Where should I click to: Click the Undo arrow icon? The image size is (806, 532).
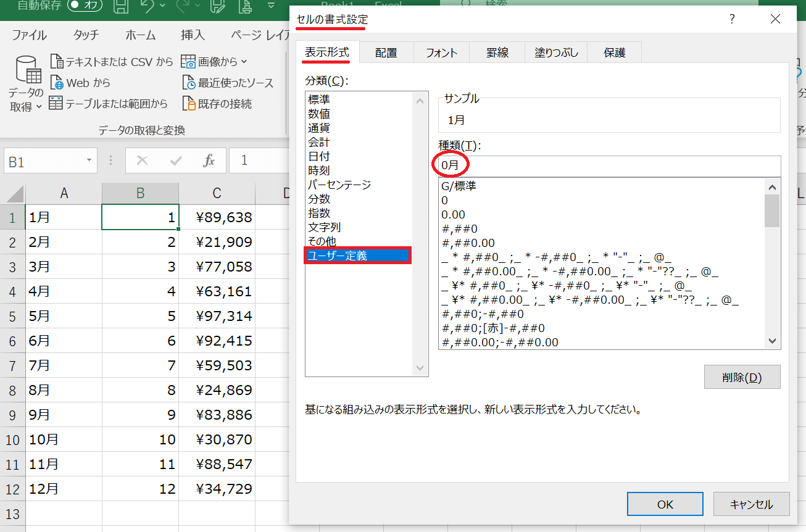point(147,6)
